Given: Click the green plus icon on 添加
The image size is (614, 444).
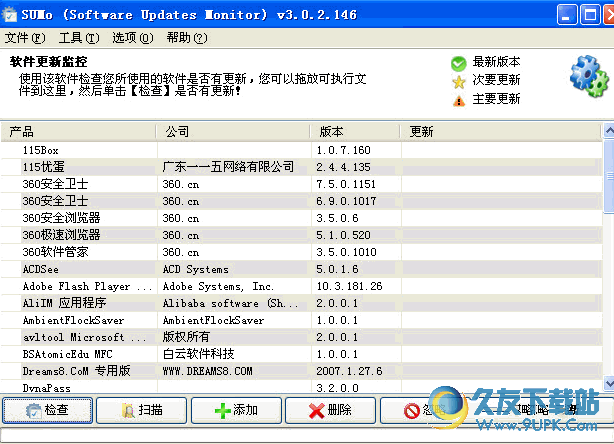Looking at the screenshot, I should coord(223,411).
